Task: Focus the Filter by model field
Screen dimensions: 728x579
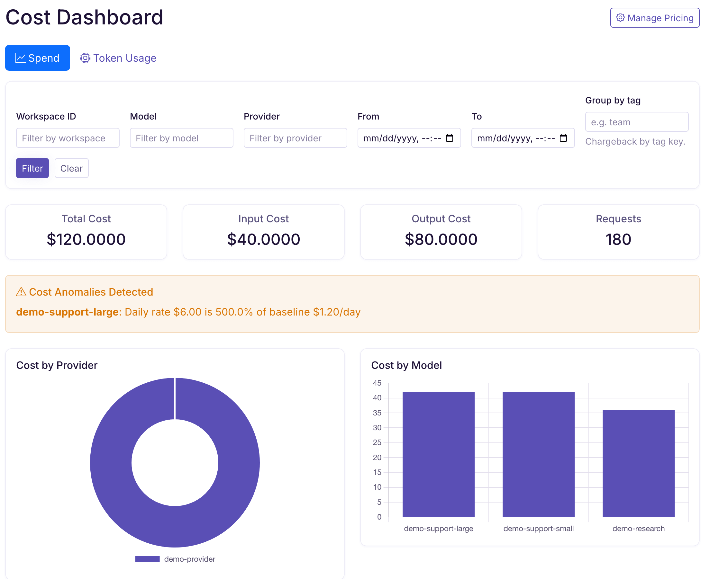Action: (x=182, y=138)
